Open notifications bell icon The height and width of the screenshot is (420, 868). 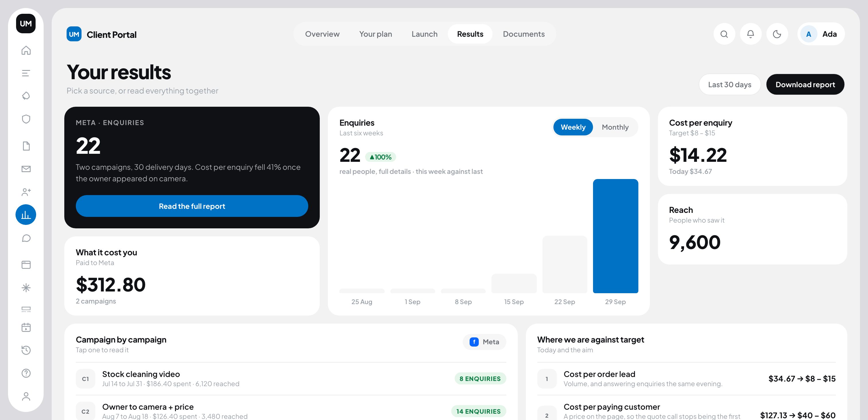(x=750, y=34)
